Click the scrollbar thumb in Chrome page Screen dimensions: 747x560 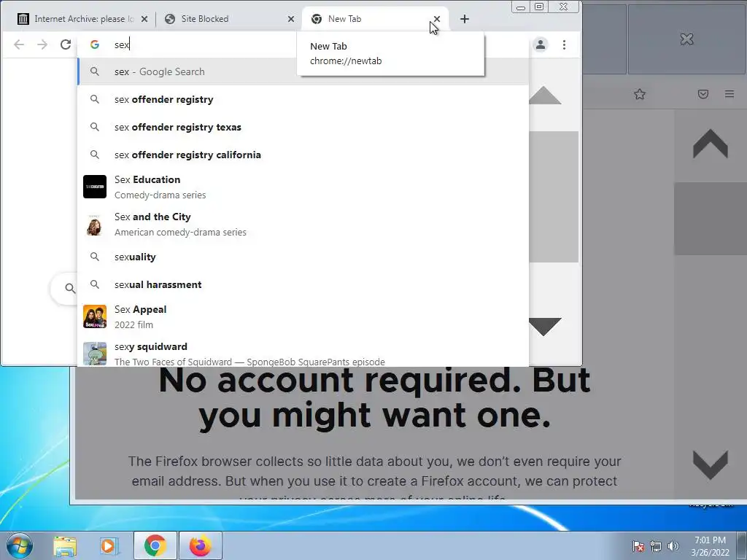tap(554, 197)
